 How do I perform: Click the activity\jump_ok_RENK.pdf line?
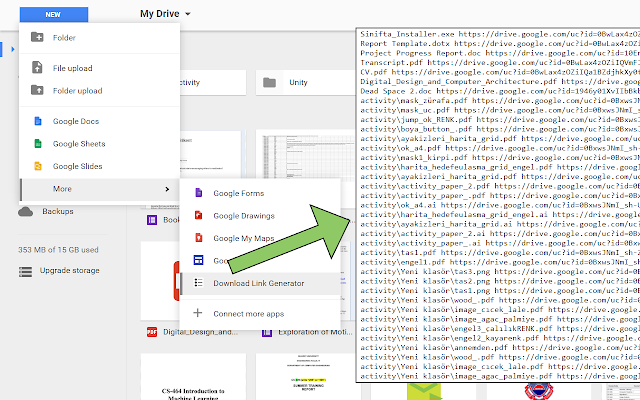pyautogui.click(x=500, y=120)
